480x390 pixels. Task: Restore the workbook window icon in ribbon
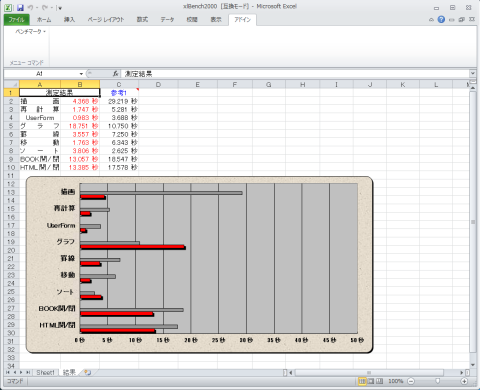(462, 20)
